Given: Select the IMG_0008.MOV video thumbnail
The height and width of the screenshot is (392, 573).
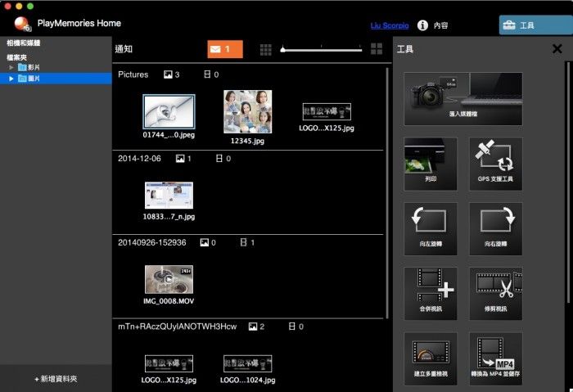Looking at the screenshot, I should tap(169, 279).
